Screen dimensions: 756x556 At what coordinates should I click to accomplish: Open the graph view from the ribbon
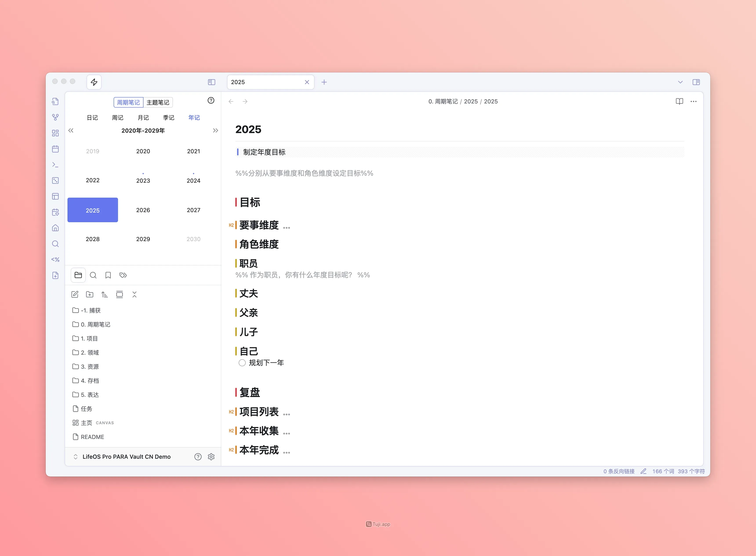[56, 117]
